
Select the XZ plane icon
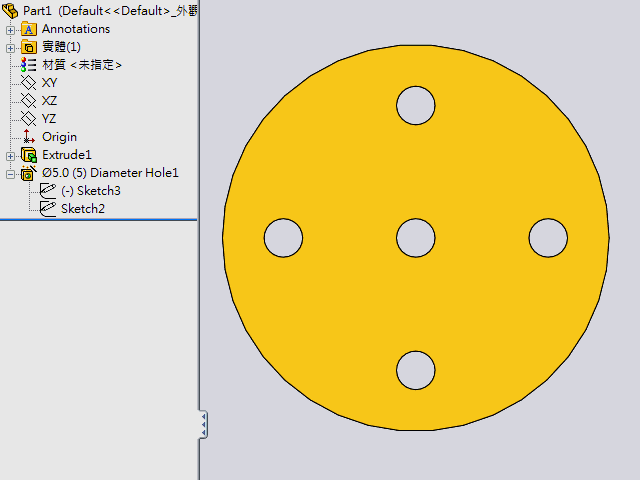coord(29,101)
